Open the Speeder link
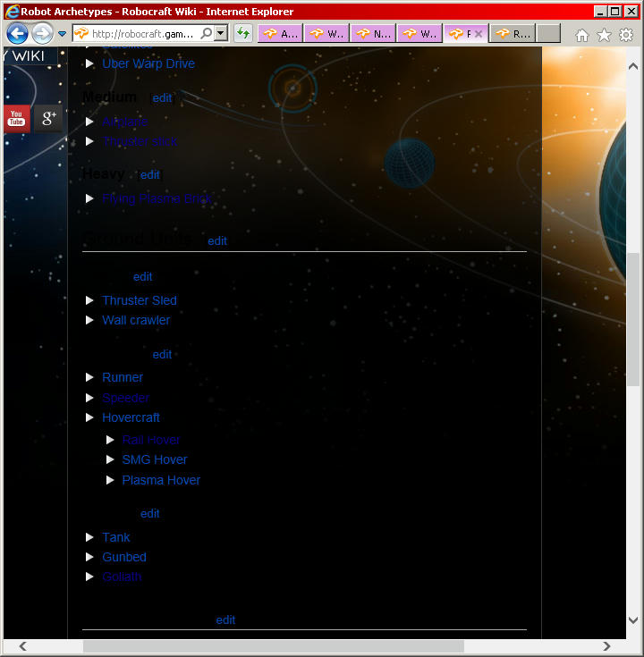Viewport: 644px width, 657px height. 126,398
